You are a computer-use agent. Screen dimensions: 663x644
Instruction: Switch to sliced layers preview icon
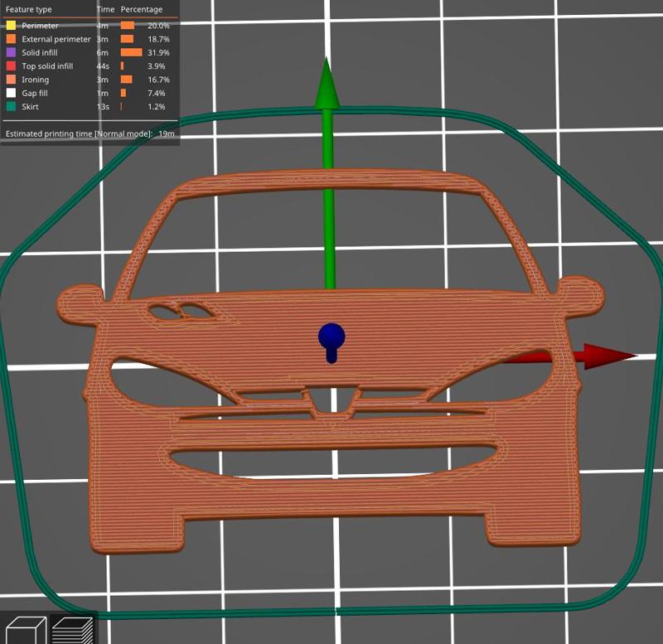pyautogui.click(x=72, y=630)
